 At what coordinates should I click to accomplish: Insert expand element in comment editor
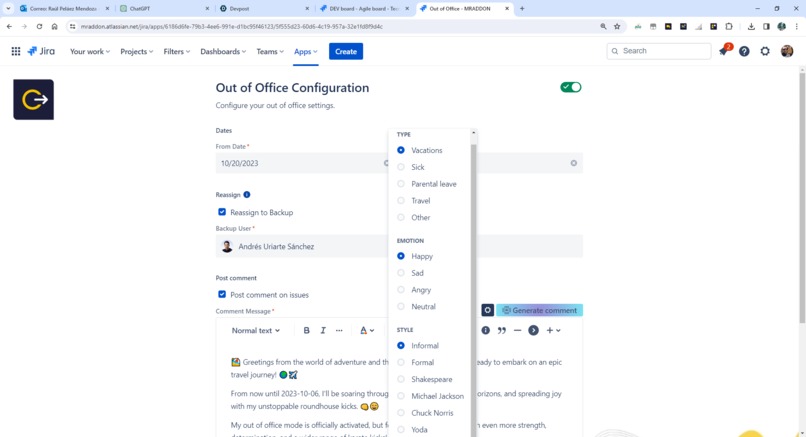(534, 331)
